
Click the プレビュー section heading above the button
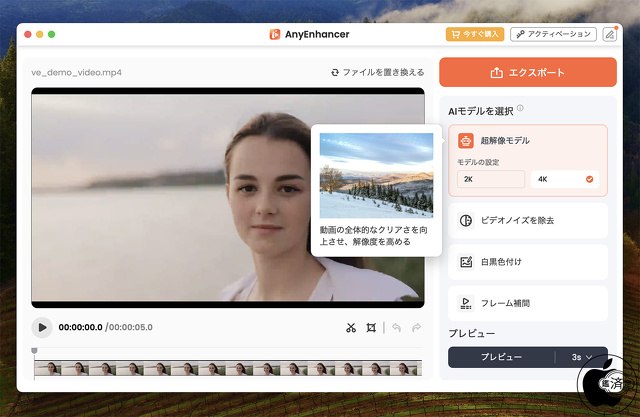point(472,333)
